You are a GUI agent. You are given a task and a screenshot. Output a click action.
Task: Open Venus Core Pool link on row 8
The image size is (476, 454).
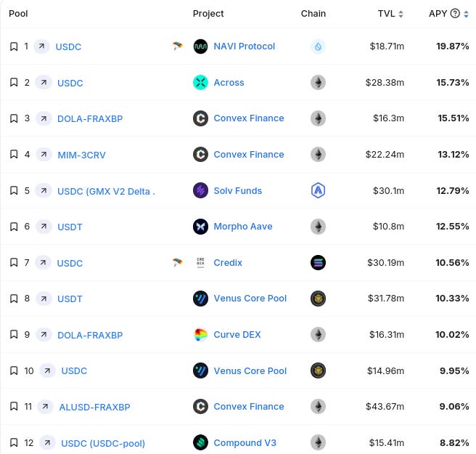pos(250,299)
